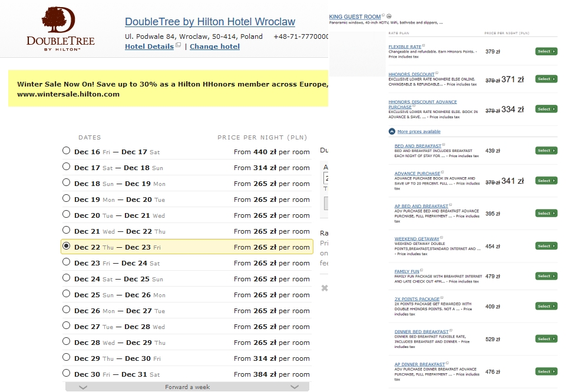
Task: Select the Weekend Getaway rate button
Action: [x=546, y=246]
